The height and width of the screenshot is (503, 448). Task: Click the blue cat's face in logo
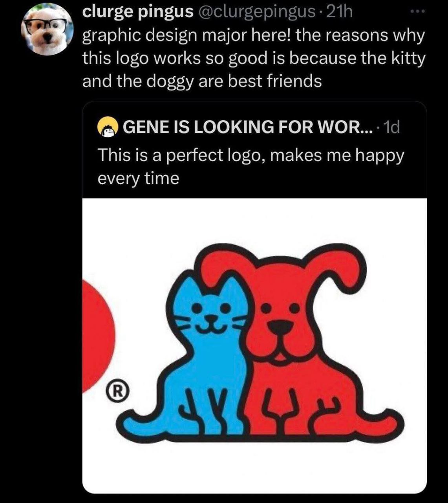(x=211, y=314)
